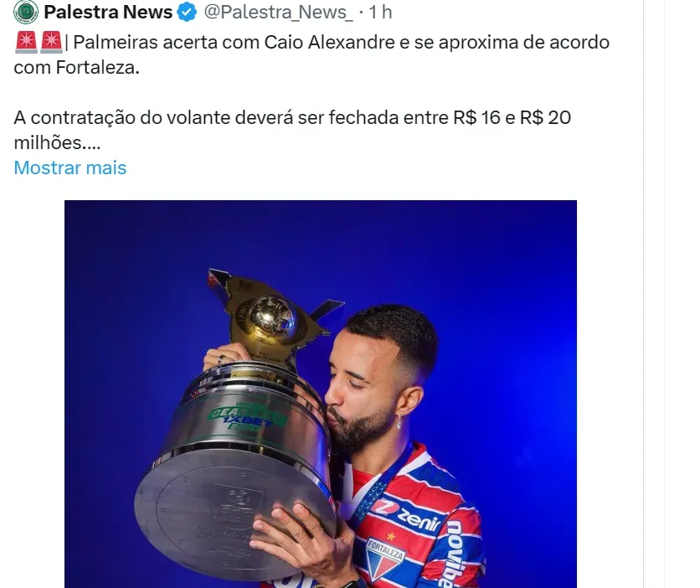Click the first red siren emoji
Image resolution: width=700 pixels, height=588 pixels.
26,43
